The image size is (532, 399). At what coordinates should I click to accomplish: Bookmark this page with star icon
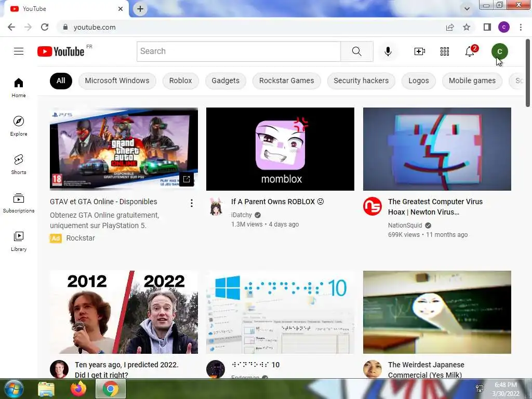[x=467, y=27]
